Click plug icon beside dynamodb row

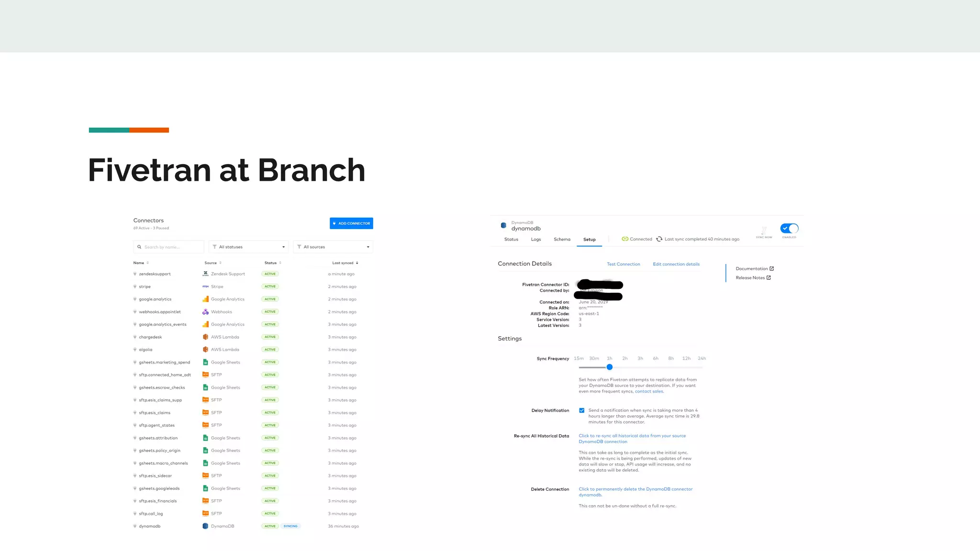coord(135,526)
